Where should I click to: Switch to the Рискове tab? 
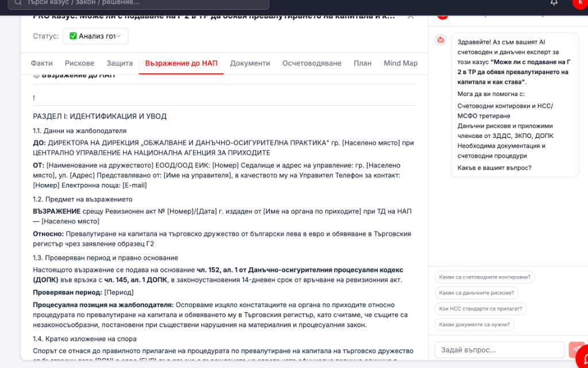[x=79, y=63]
